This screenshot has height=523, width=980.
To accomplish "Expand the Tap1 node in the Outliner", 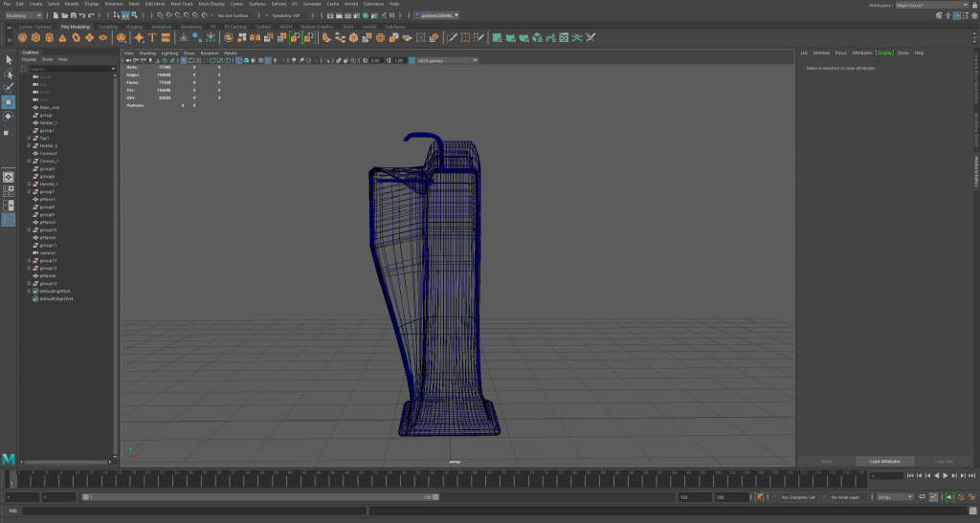I will click(x=30, y=138).
